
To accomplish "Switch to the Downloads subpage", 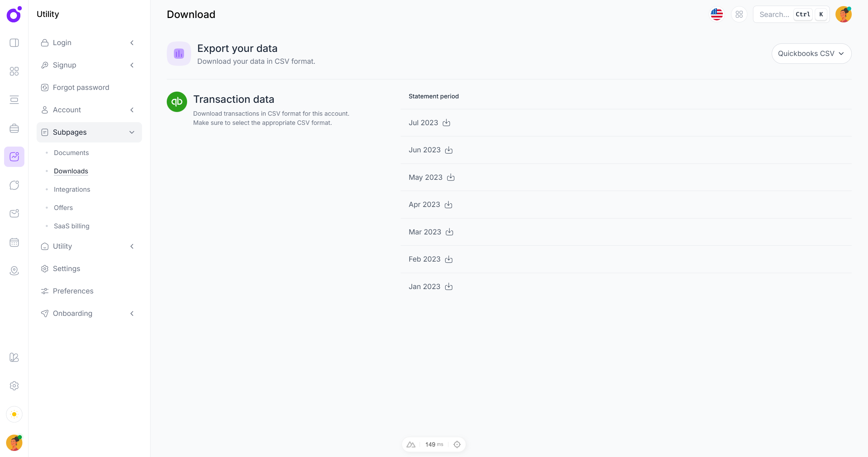I will click(x=70, y=171).
